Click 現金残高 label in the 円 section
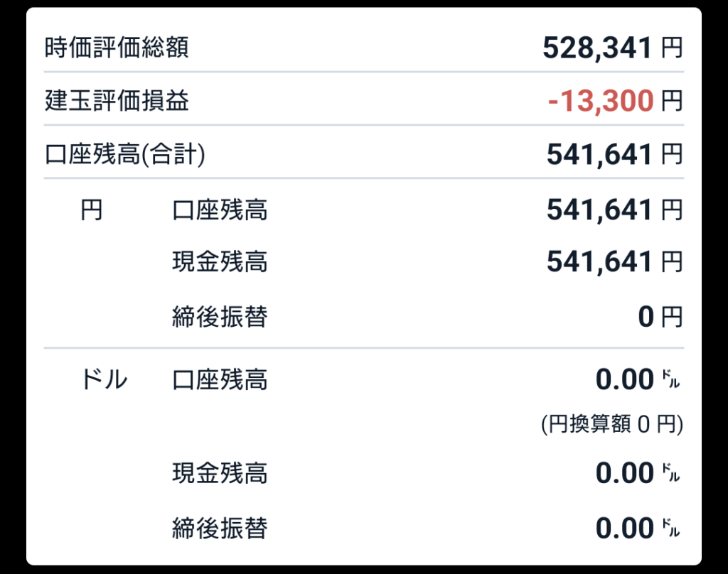 [220, 262]
